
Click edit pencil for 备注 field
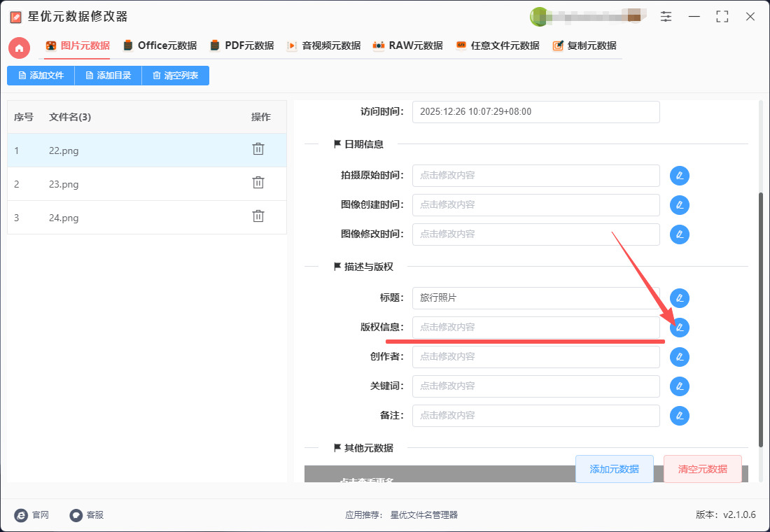[680, 416]
